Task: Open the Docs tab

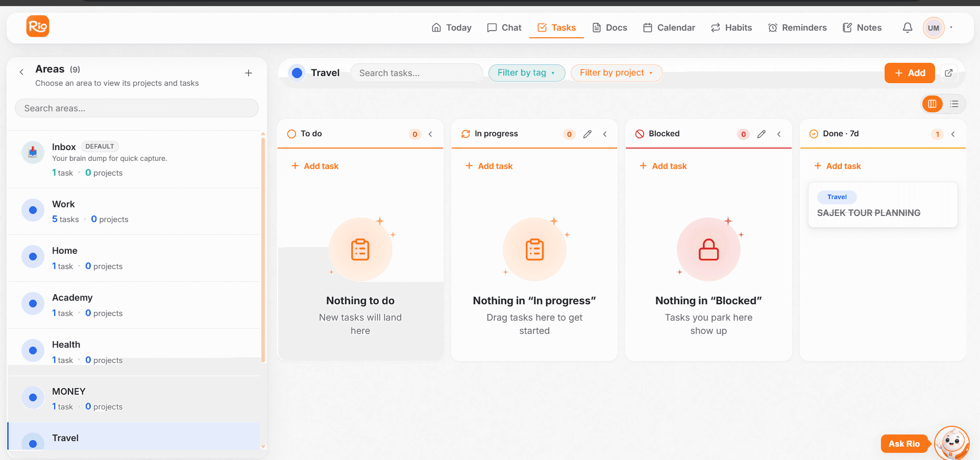Action: (609, 28)
